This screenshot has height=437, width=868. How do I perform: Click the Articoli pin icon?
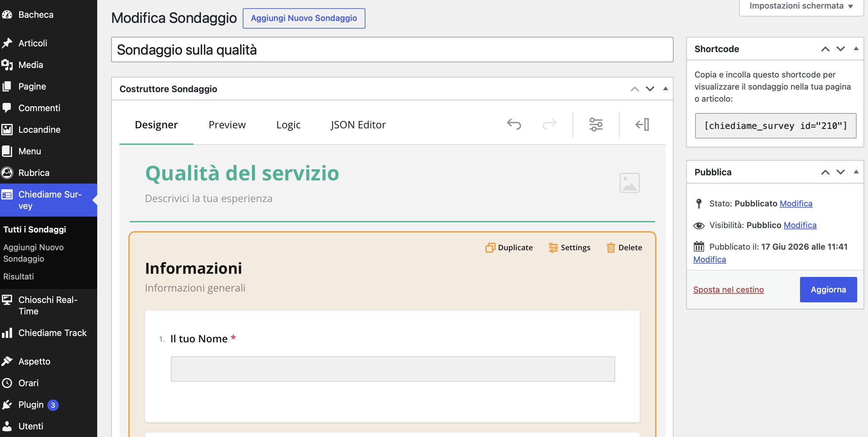tap(7, 43)
